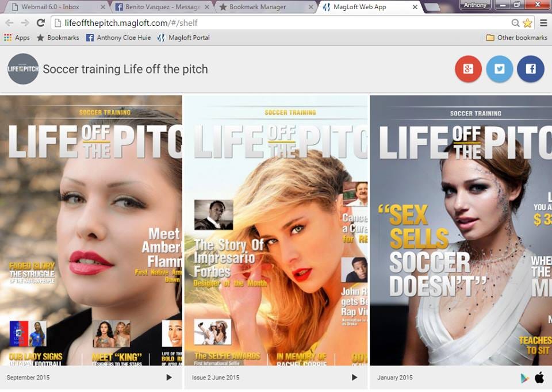Play the Issue 2 June 2015 issue

(354, 377)
